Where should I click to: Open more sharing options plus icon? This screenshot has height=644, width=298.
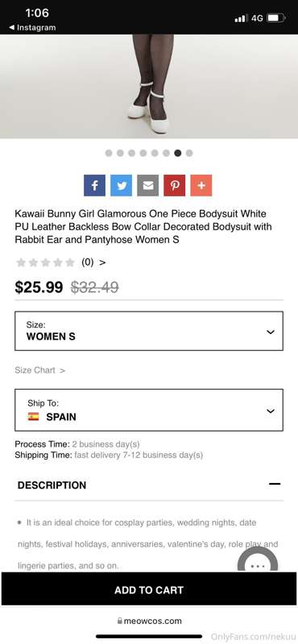[201, 186]
